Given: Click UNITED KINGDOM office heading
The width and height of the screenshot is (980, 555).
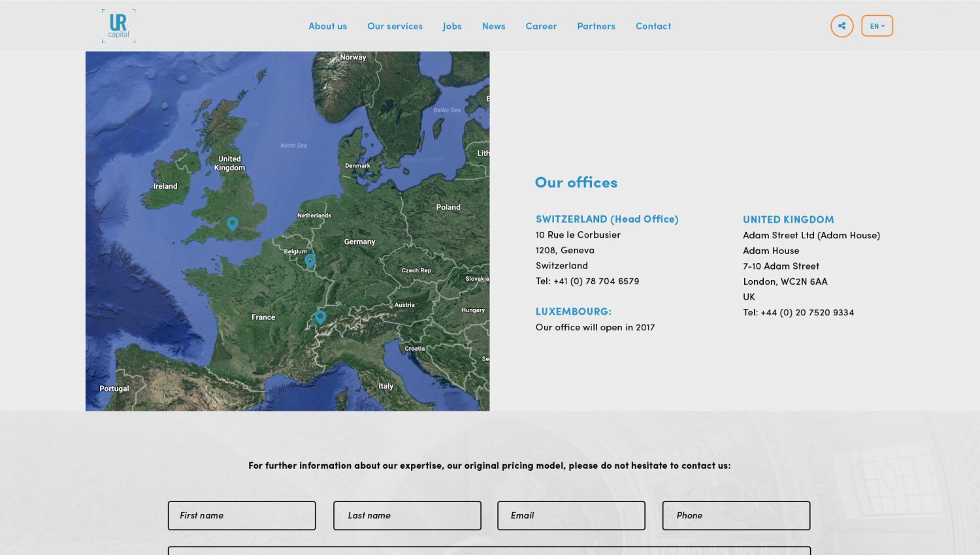Looking at the screenshot, I should click(789, 219).
